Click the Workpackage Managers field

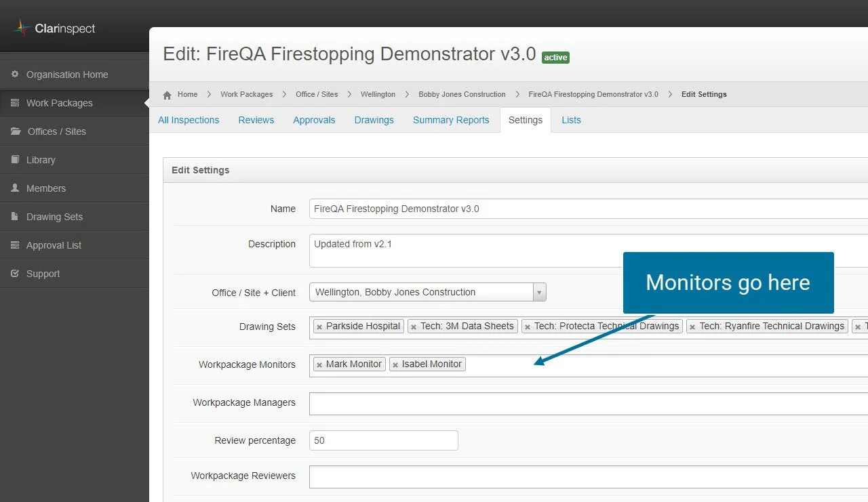tap(589, 404)
